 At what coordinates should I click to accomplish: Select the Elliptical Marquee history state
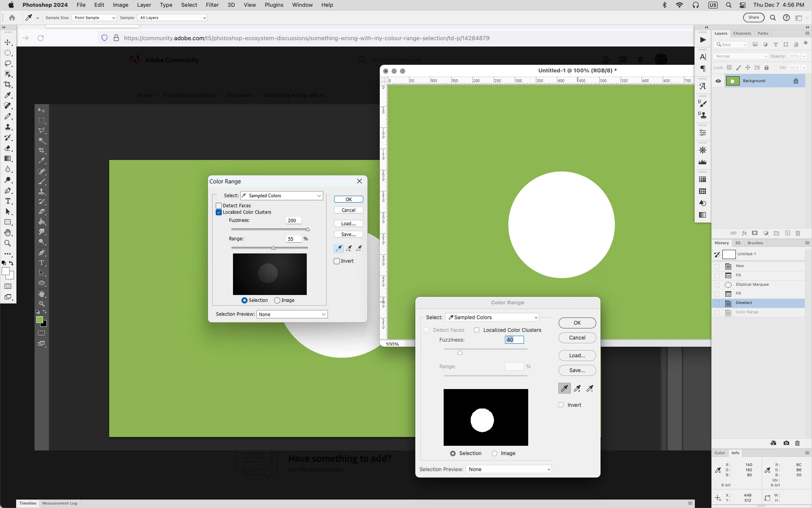point(752,284)
